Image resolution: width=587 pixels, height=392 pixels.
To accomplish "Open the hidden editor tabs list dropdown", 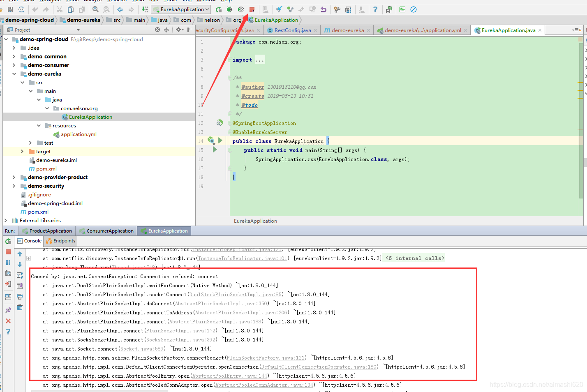I will point(576,30).
